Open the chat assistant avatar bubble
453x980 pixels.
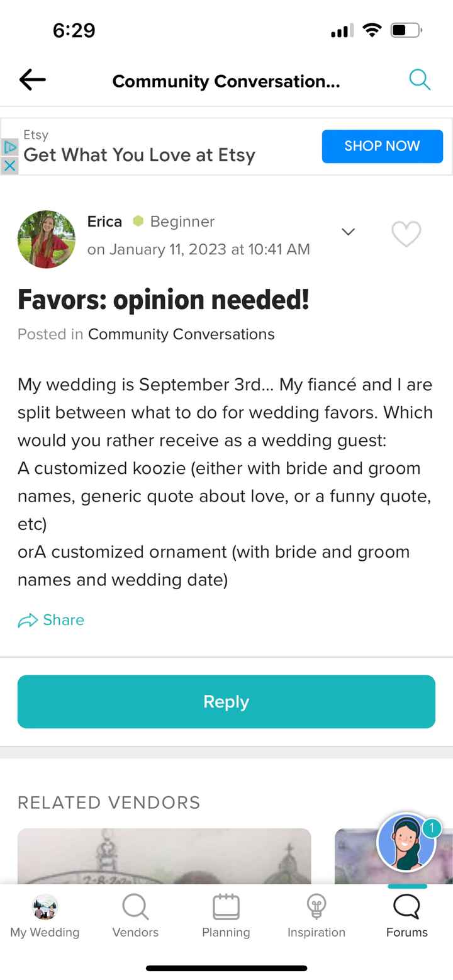tap(406, 842)
